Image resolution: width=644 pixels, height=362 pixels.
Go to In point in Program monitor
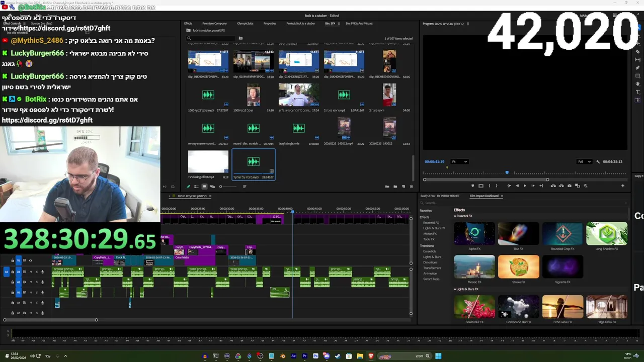[x=509, y=186]
